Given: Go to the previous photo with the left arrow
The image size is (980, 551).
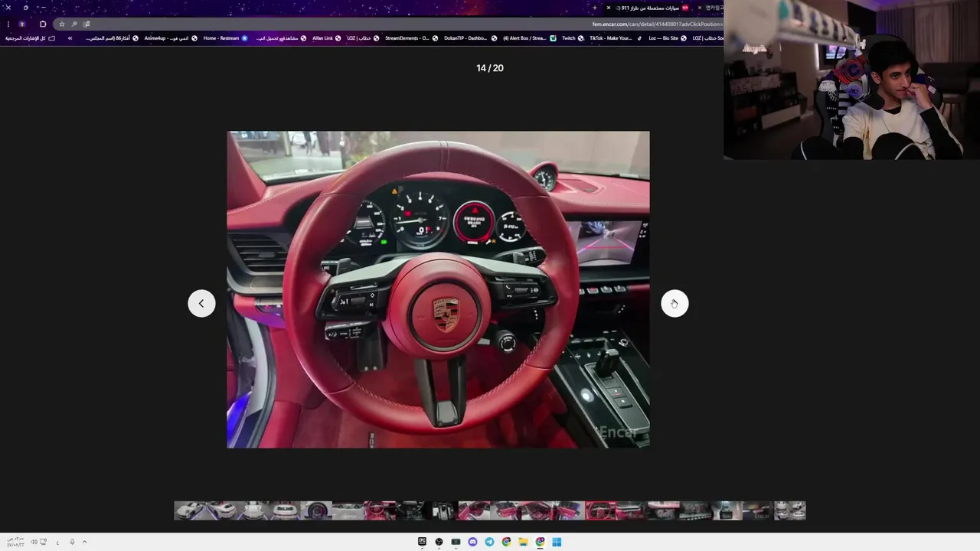Looking at the screenshot, I should point(201,303).
